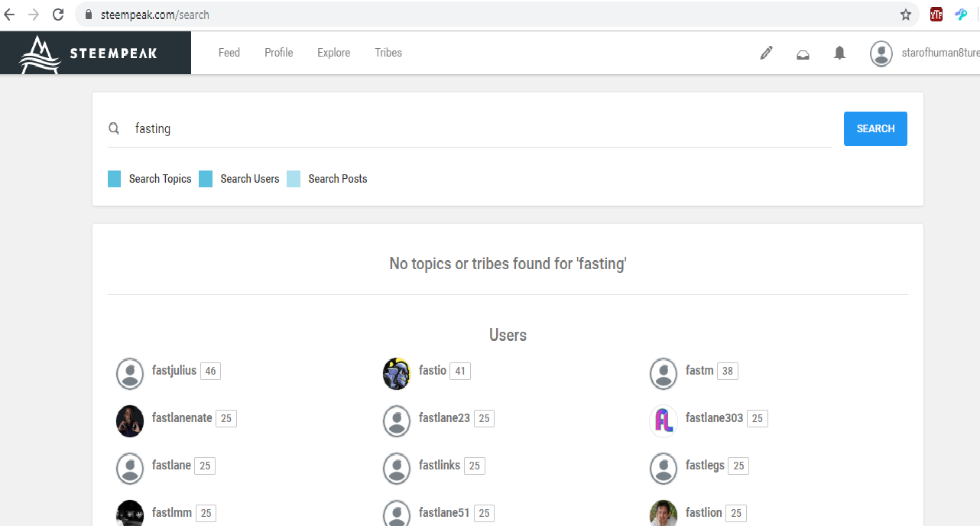Open the fastlane303 user link

(x=714, y=418)
